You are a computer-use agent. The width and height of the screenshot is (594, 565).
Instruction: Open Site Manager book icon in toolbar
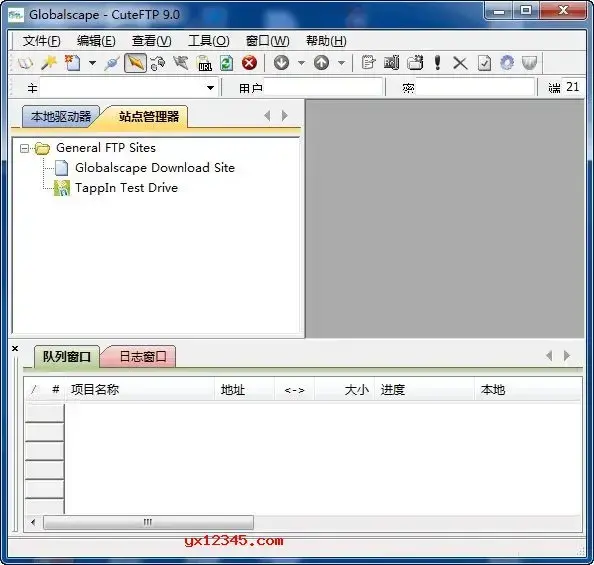25,63
